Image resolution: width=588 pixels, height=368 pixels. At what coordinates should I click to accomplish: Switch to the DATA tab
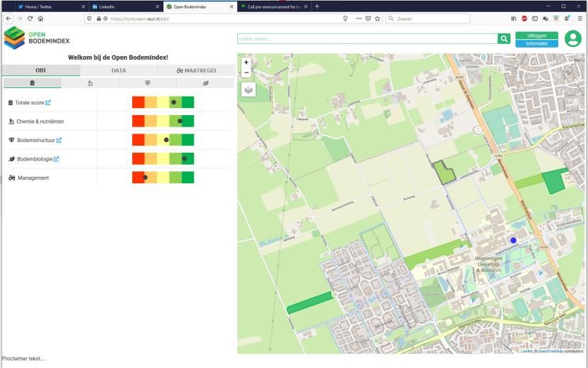119,70
